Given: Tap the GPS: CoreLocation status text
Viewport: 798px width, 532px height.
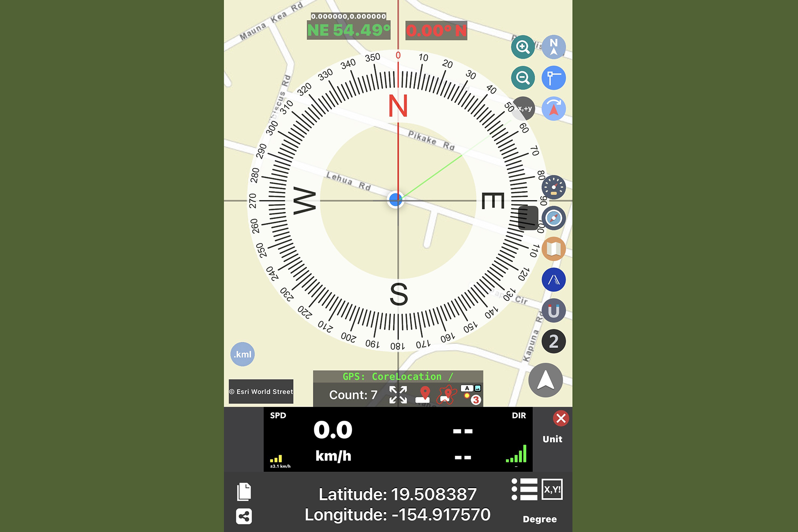Looking at the screenshot, I should [x=398, y=376].
